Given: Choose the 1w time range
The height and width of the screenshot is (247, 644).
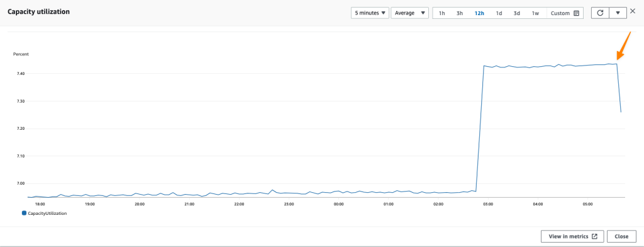Looking at the screenshot, I should (x=536, y=13).
